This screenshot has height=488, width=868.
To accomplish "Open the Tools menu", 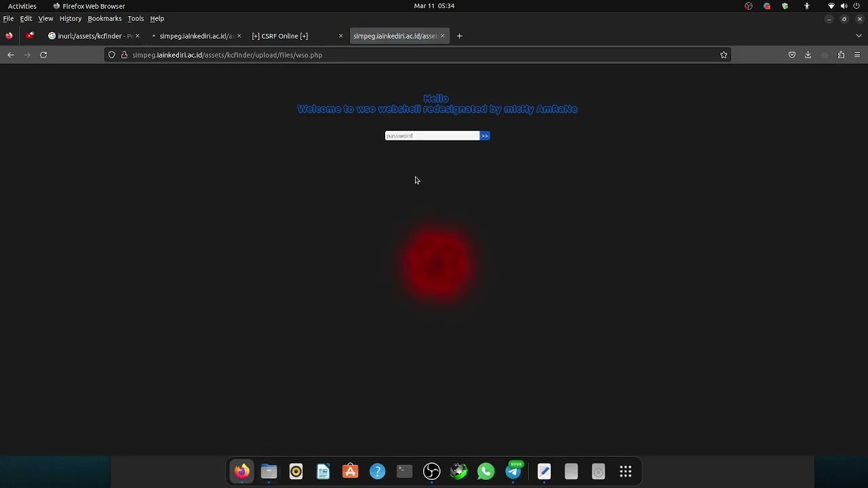I will (x=136, y=19).
